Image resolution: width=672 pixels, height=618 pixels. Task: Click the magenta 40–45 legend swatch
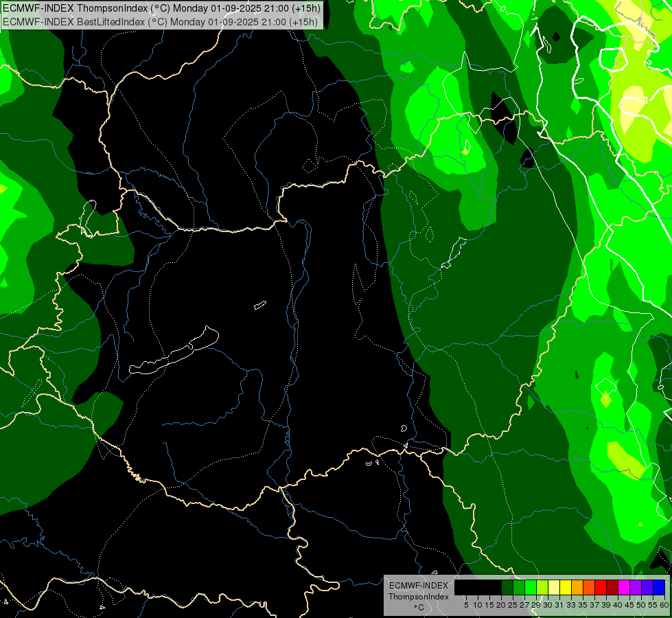[x=624, y=587]
